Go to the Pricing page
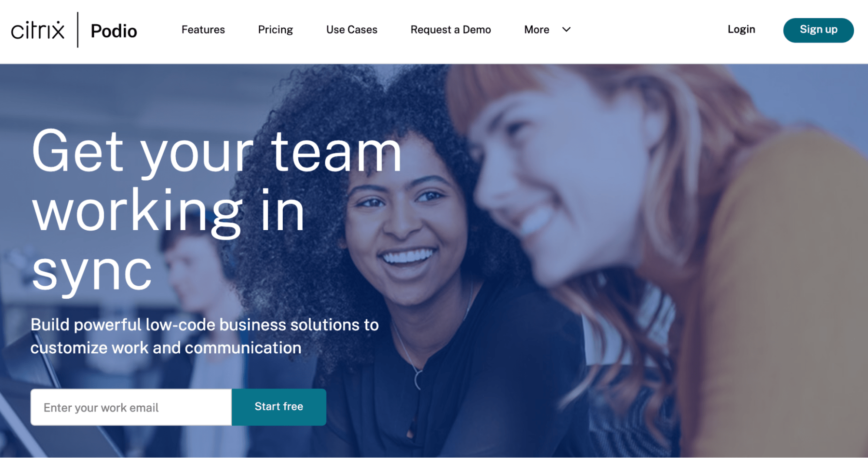 pyautogui.click(x=275, y=30)
